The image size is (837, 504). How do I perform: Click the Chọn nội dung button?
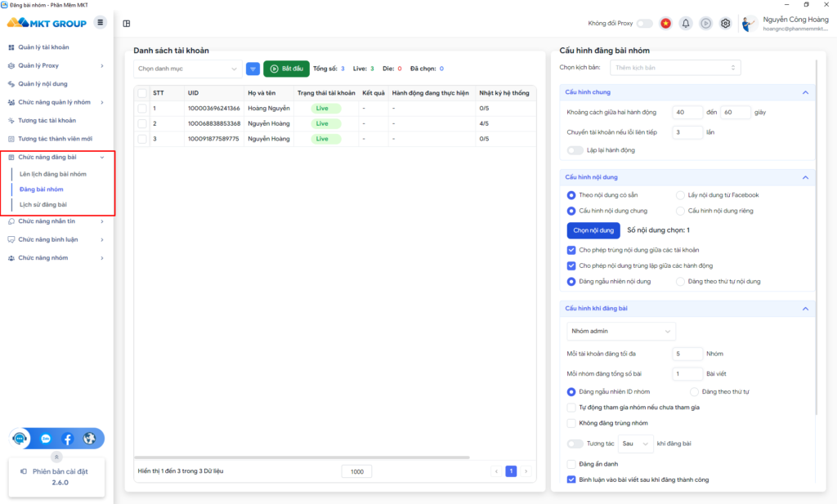coord(593,230)
